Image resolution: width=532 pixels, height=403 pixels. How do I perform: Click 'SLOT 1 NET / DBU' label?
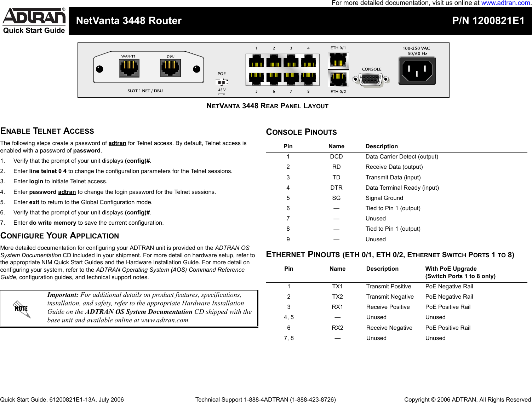(x=145, y=91)
